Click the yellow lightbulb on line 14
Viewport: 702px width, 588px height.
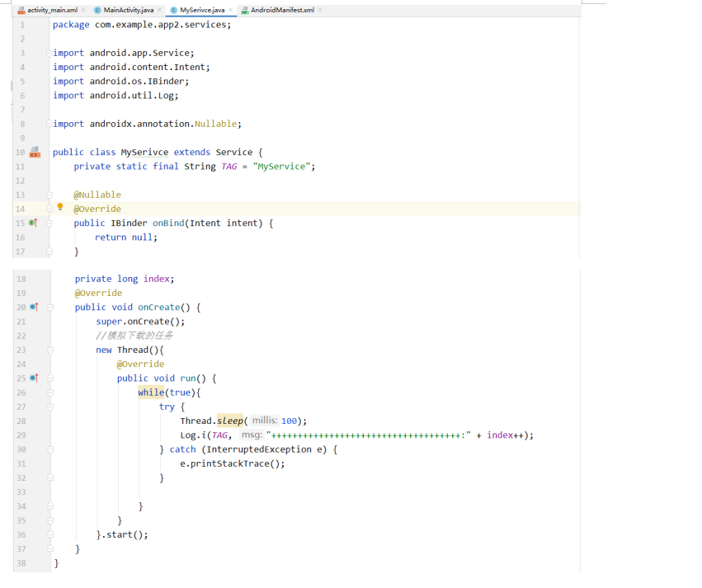pyautogui.click(x=60, y=207)
